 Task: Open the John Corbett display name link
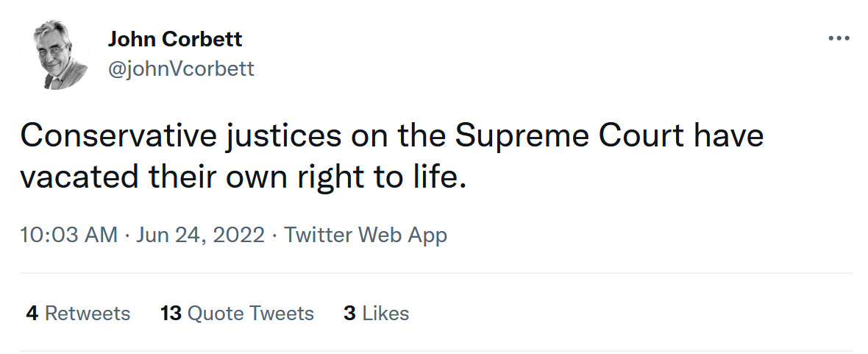[x=175, y=39]
